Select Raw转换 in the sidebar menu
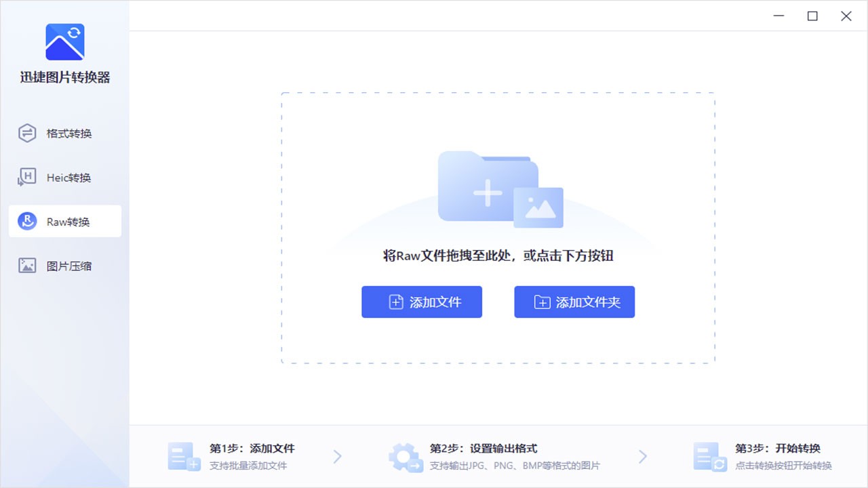Screen dimensions: 868x488 (64, 221)
